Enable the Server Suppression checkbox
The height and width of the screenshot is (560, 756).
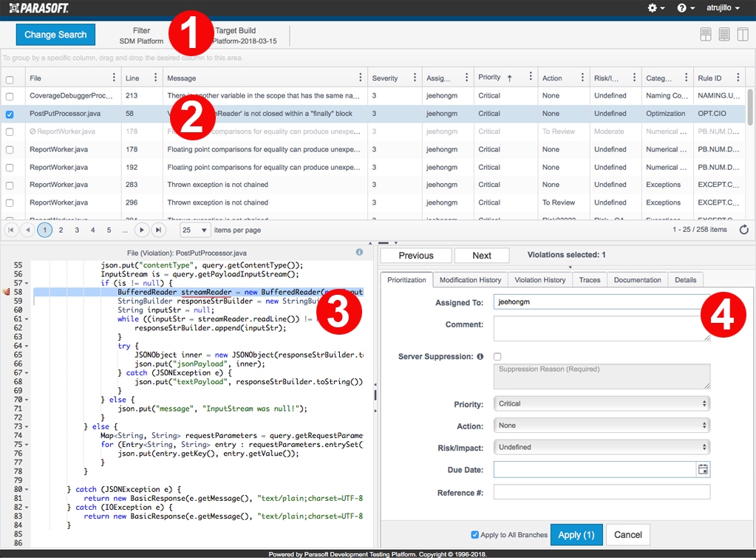point(497,357)
